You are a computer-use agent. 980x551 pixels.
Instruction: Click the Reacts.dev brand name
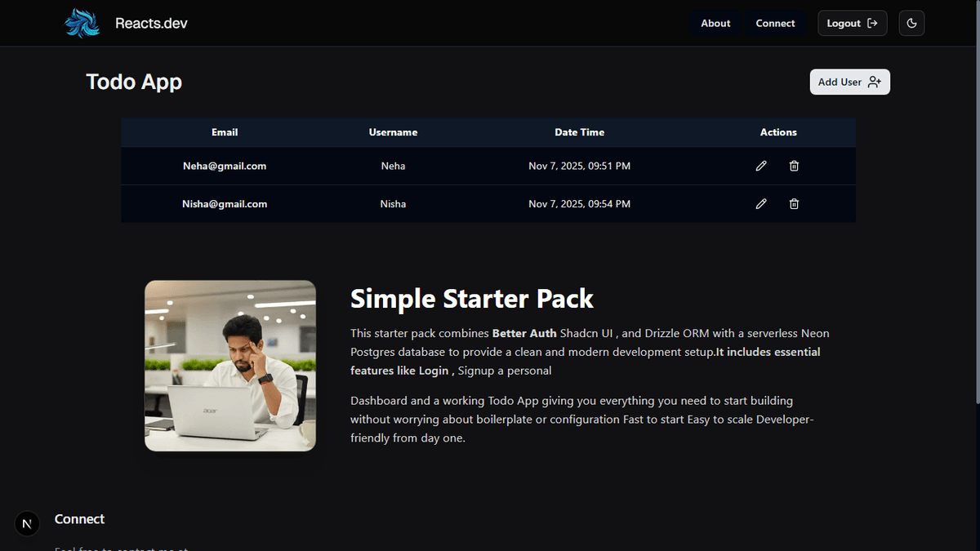tap(151, 23)
